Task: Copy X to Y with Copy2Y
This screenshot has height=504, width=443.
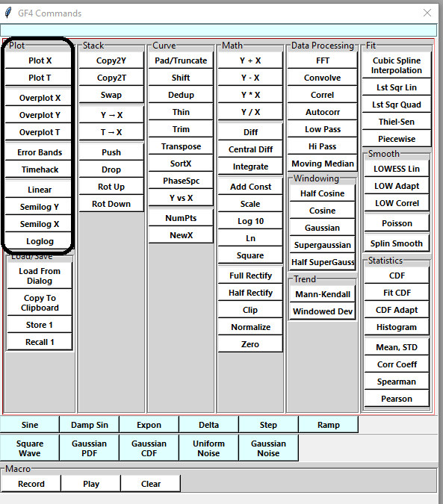Action: click(x=111, y=60)
